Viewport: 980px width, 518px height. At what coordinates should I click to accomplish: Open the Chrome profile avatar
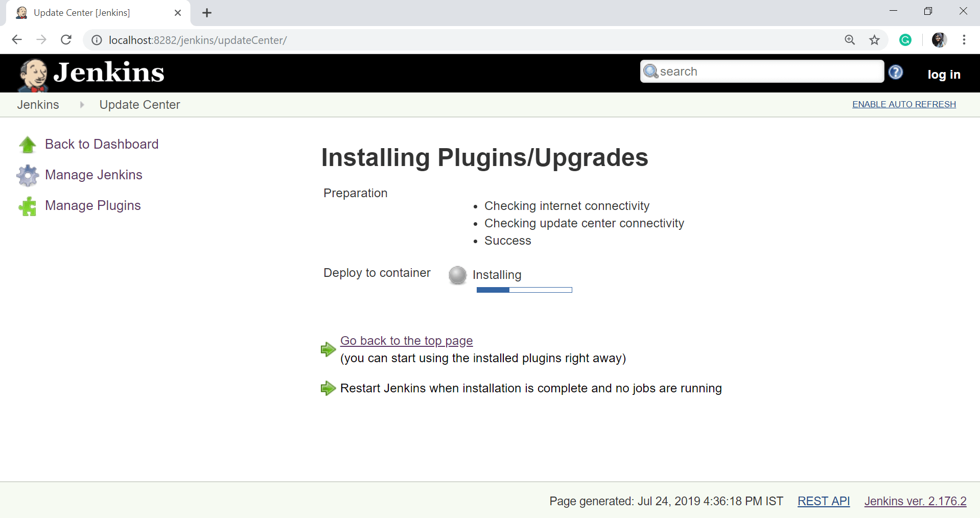click(x=939, y=40)
